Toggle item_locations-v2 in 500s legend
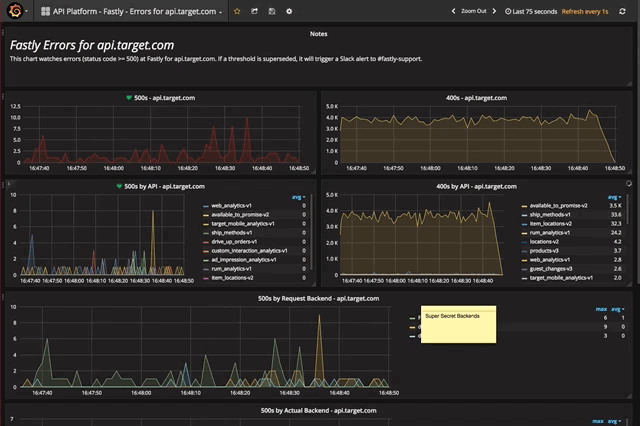The image size is (640, 426). pos(232,277)
